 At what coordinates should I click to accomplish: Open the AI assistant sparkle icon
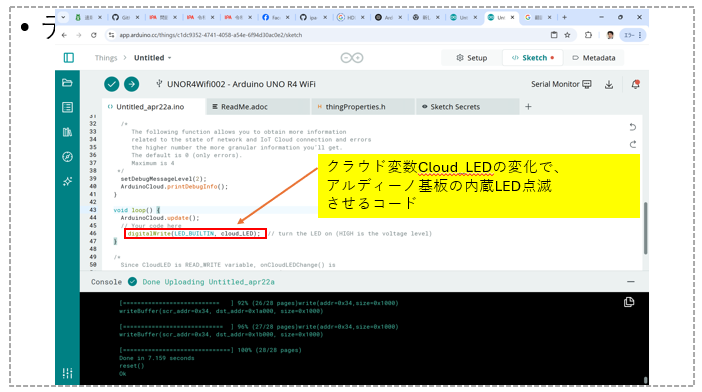pyautogui.click(x=67, y=181)
